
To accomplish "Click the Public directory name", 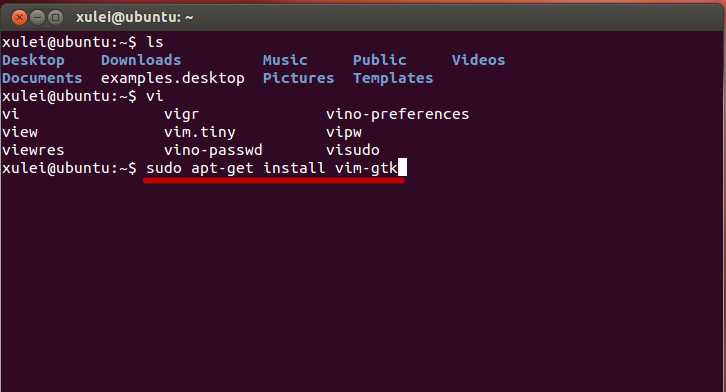I will click(380, 60).
